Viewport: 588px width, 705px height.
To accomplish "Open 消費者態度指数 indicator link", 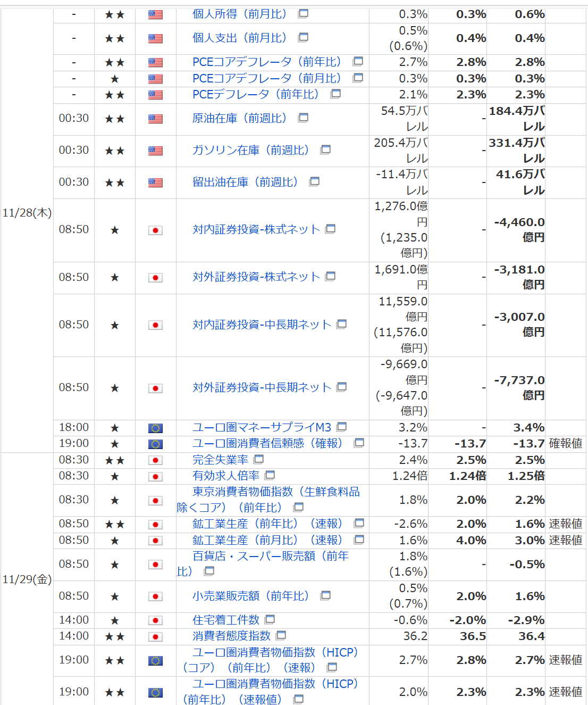I will 231,636.
